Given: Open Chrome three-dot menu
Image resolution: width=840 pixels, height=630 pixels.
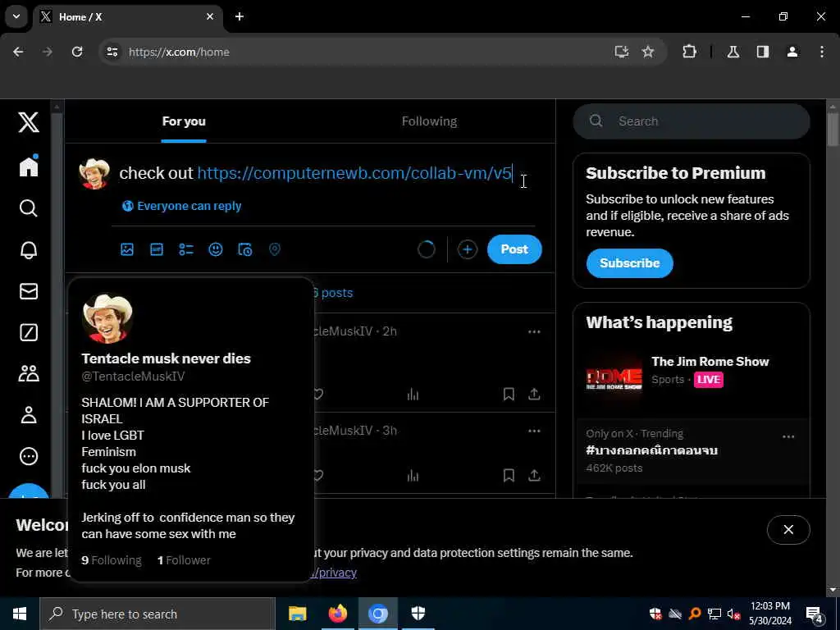Looking at the screenshot, I should click(x=822, y=52).
